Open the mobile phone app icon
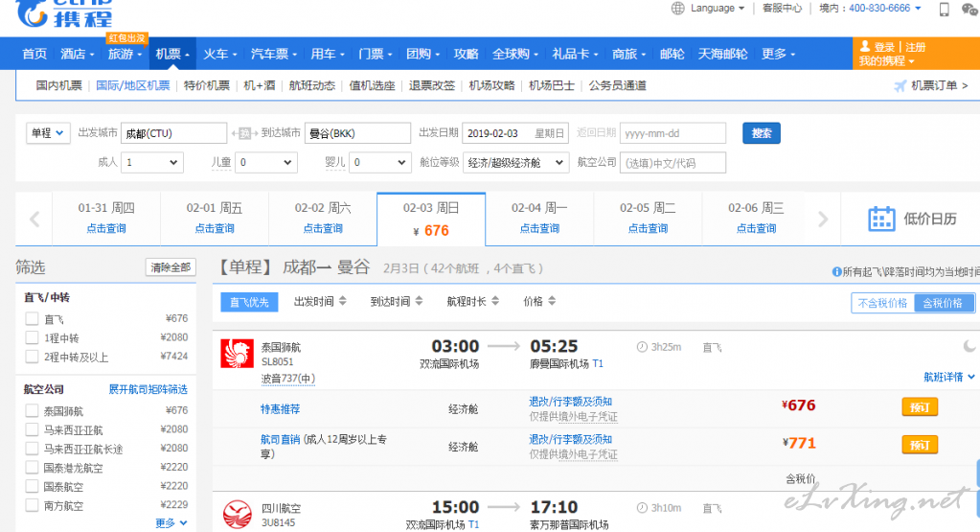The image size is (980, 532). [x=945, y=9]
